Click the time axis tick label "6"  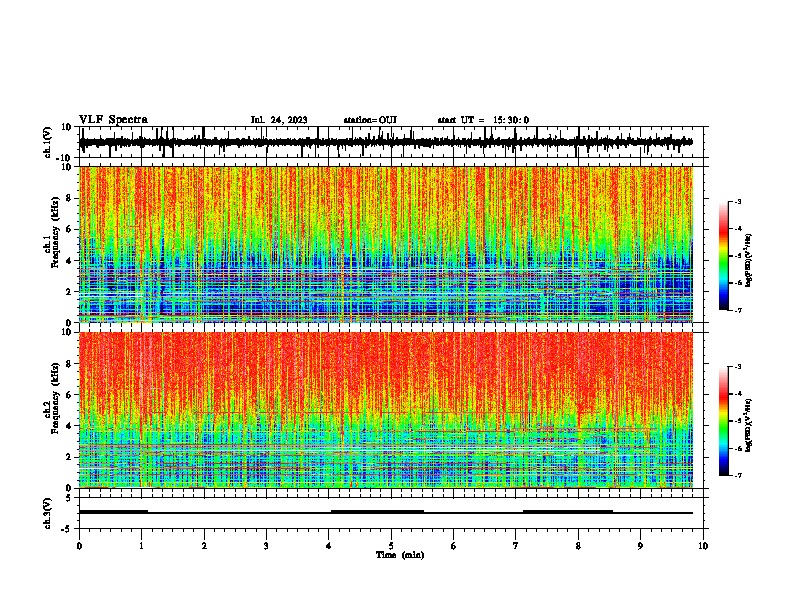pyautogui.click(x=454, y=546)
